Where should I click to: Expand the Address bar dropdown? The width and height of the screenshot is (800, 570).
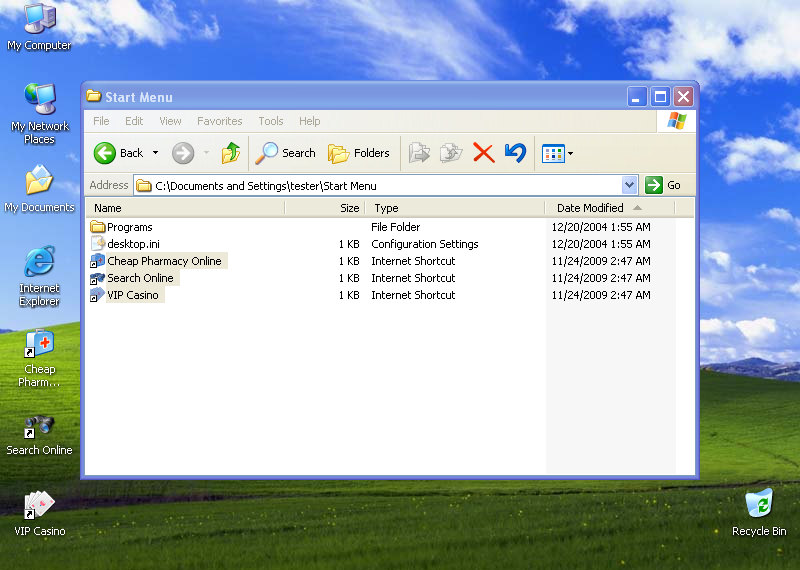pos(630,185)
